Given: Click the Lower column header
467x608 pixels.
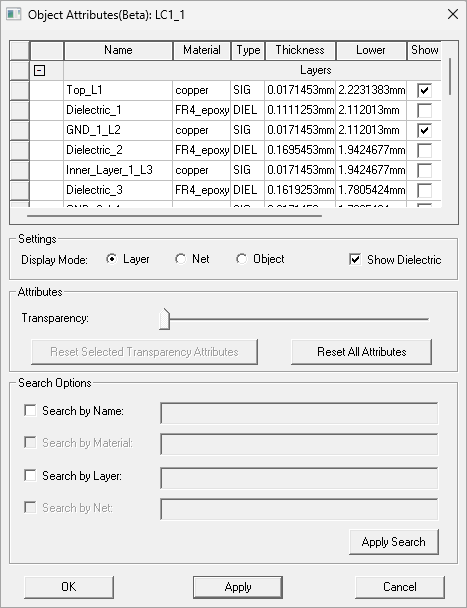Looking at the screenshot, I should point(371,50).
